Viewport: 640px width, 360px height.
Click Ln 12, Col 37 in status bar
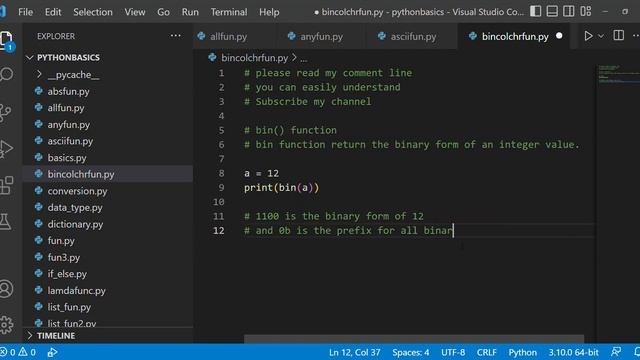354,352
